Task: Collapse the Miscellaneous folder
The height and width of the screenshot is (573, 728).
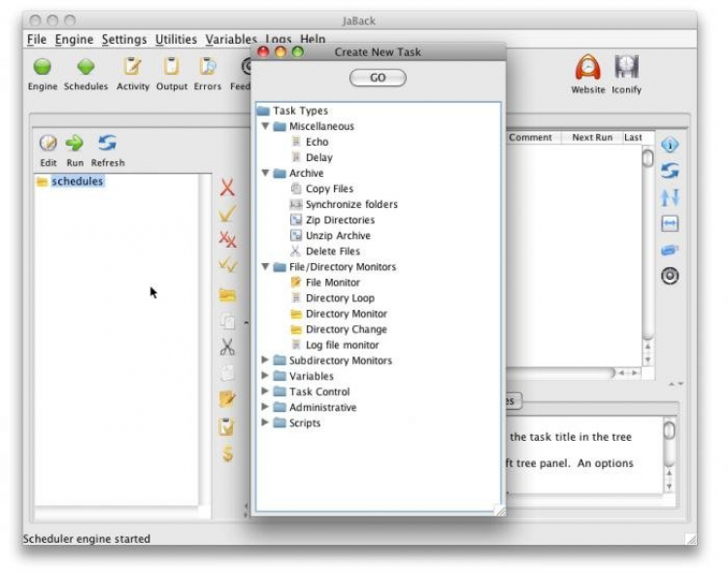Action: pyautogui.click(x=265, y=126)
